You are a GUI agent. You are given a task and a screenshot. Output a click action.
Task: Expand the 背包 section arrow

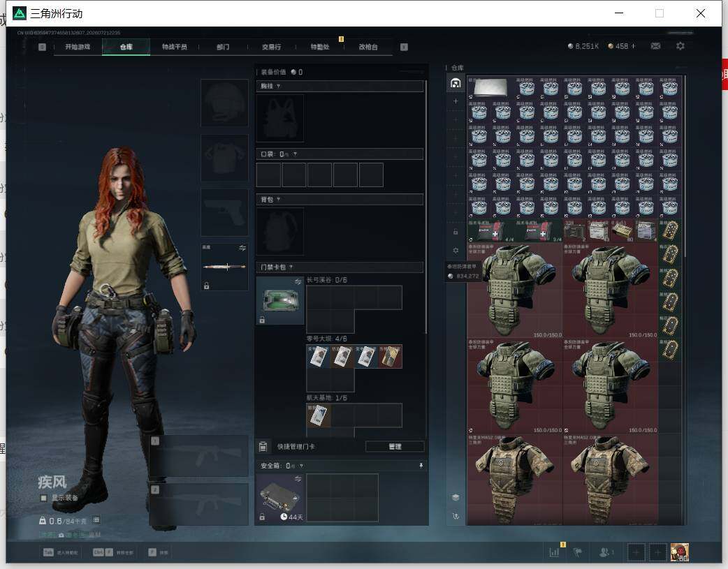coord(278,200)
